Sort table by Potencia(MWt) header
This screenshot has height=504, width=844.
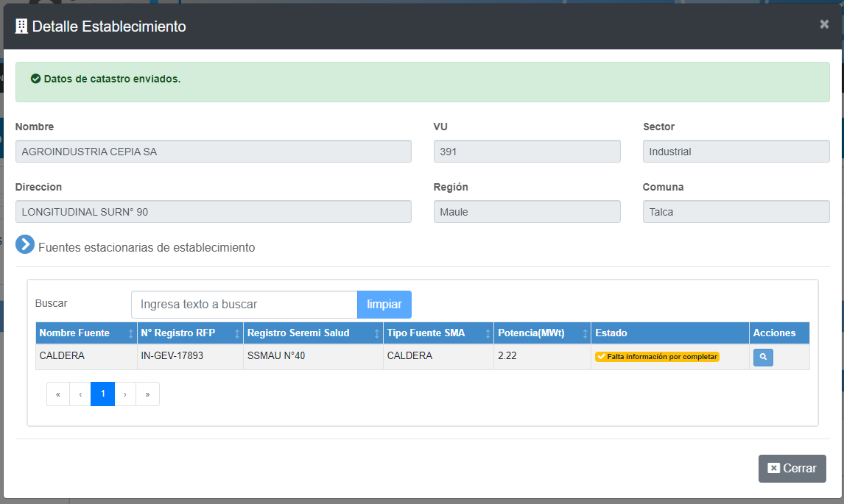point(541,333)
